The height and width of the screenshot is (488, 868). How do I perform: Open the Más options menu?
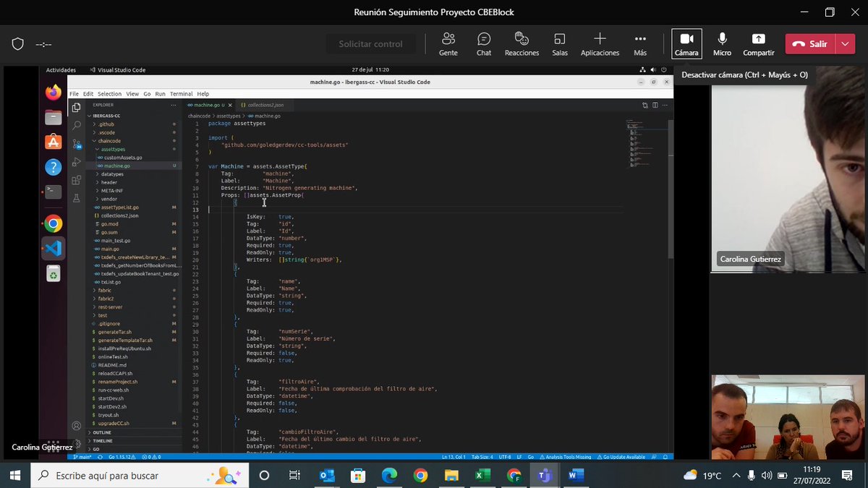pos(640,43)
